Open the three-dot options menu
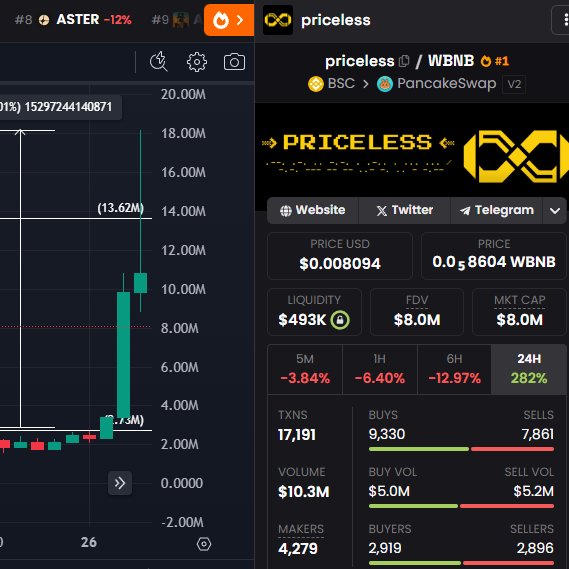 (561, 20)
